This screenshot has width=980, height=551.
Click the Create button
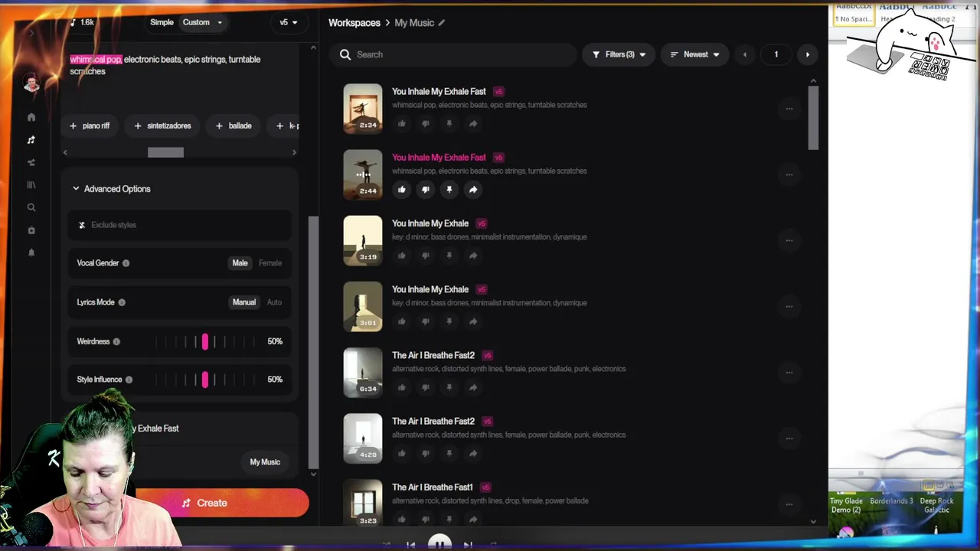tap(204, 503)
